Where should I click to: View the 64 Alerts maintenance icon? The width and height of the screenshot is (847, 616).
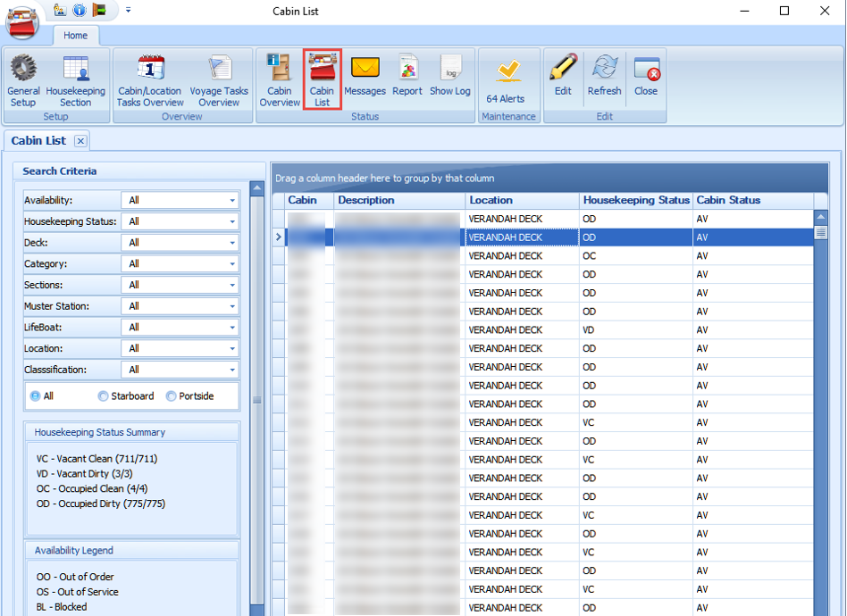coord(508,80)
